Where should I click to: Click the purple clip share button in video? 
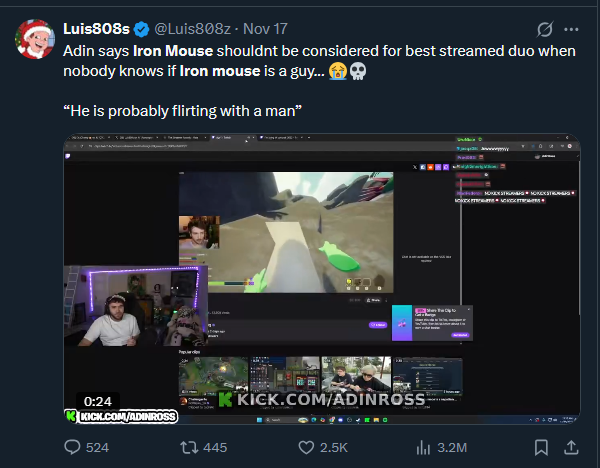pyautogui.click(x=378, y=325)
